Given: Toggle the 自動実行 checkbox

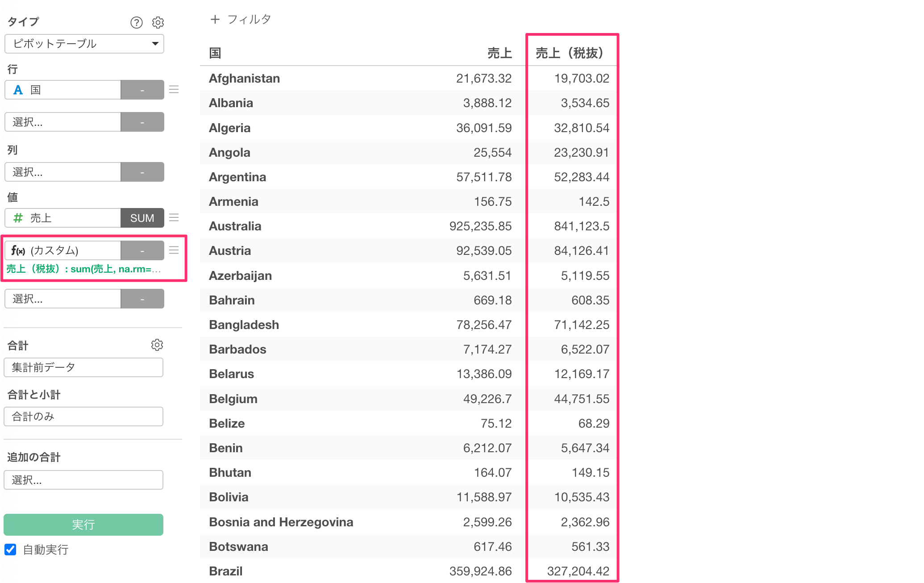Looking at the screenshot, I should [x=11, y=550].
